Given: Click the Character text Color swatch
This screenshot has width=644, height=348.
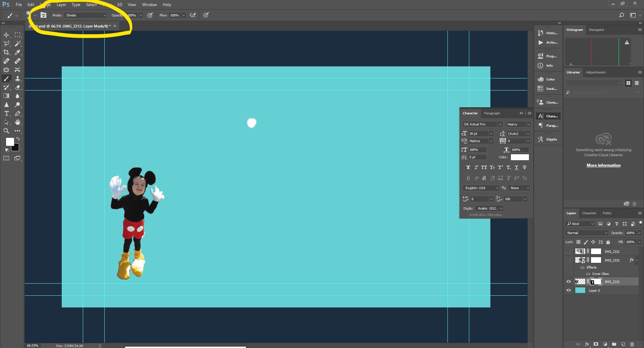Looking at the screenshot, I should click(520, 157).
